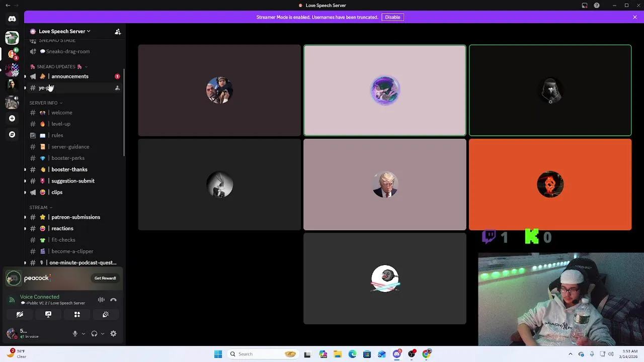644x362 pixels.
Task: Claim the Peacock Get Reward button
Action: click(x=105, y=278)
